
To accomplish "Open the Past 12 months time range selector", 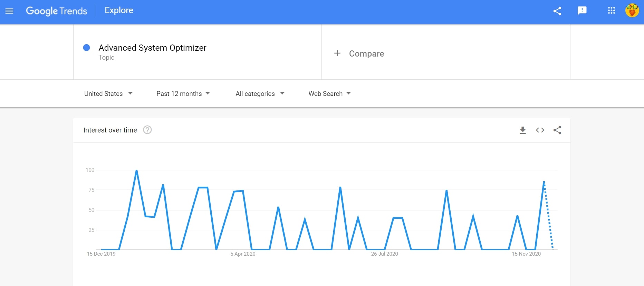I will tap(183, 93).
